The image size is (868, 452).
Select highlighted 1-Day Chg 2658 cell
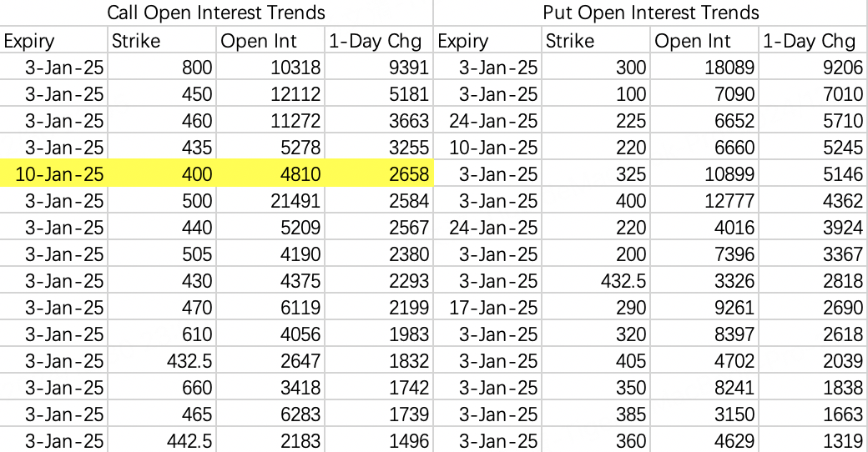(379, 173)
